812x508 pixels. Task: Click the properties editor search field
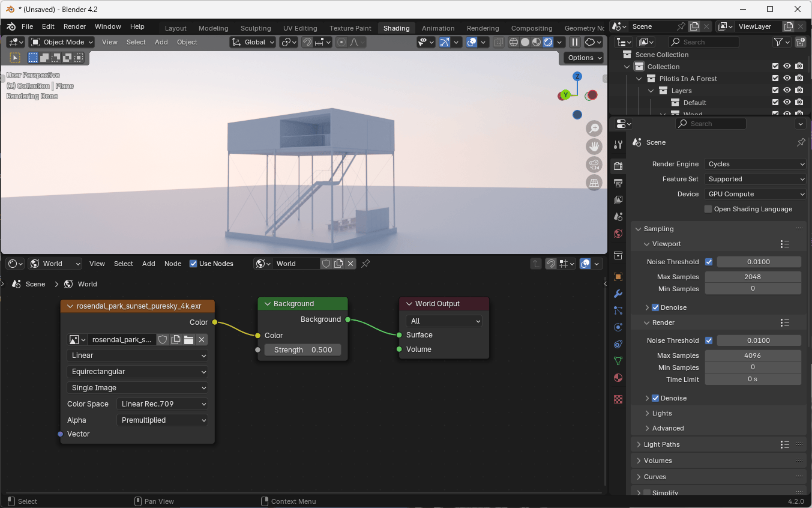point(711,124)
